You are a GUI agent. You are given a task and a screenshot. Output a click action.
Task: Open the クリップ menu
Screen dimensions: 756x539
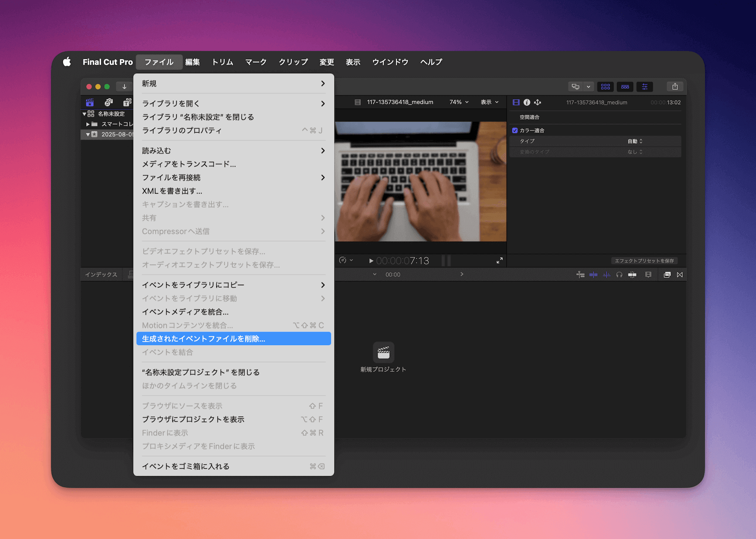293,62
